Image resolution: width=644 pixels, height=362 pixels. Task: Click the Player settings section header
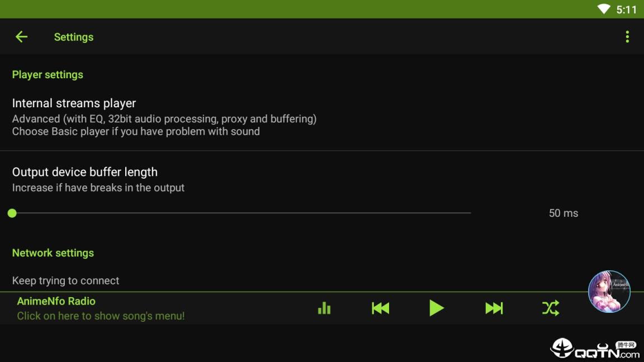coord(48,75)
